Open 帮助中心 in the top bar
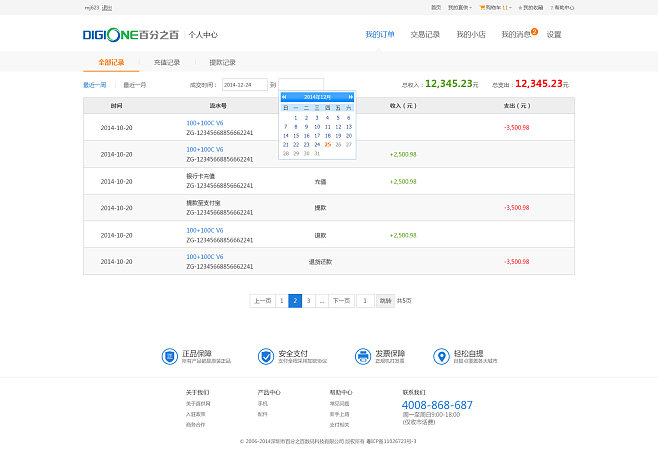Image resolution: width=658 pixels, height=461 pixels. coord(562,8)
